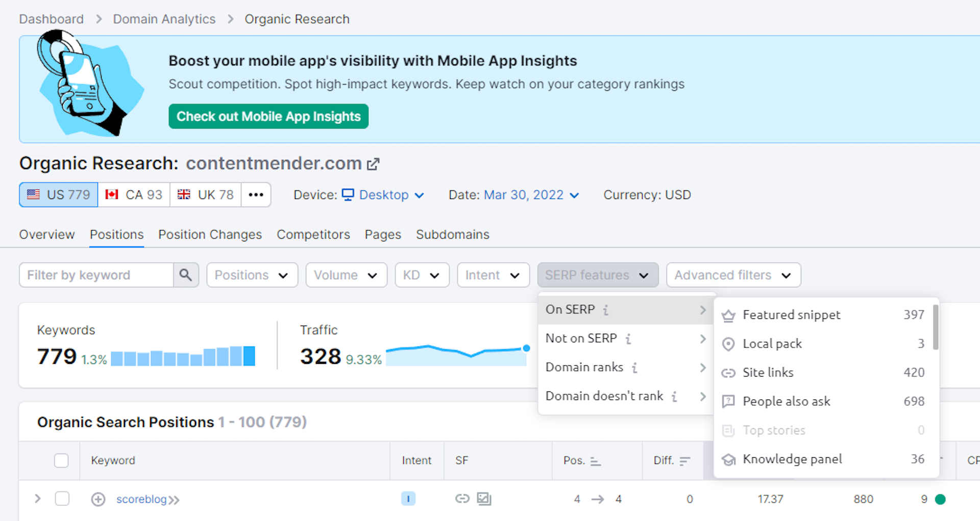Viewport: 980px width, 521px height.
Task: Navigate to Domain Analytics breadcrumb link
Action: [x=164, y=19]
